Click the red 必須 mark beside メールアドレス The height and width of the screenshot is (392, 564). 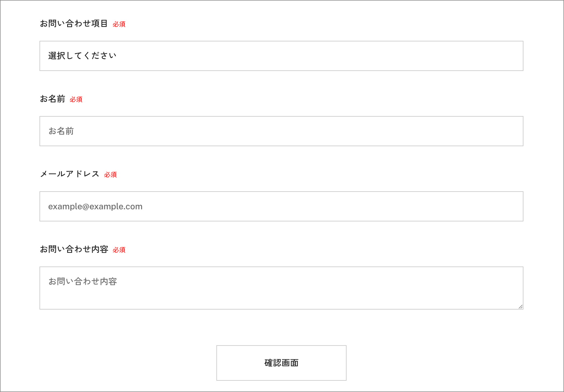coord(110,175)
